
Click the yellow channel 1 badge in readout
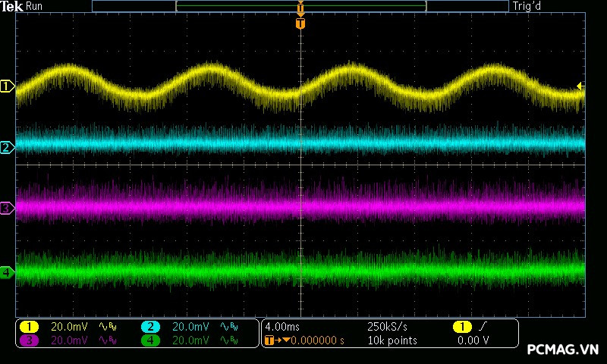point(29,327)
